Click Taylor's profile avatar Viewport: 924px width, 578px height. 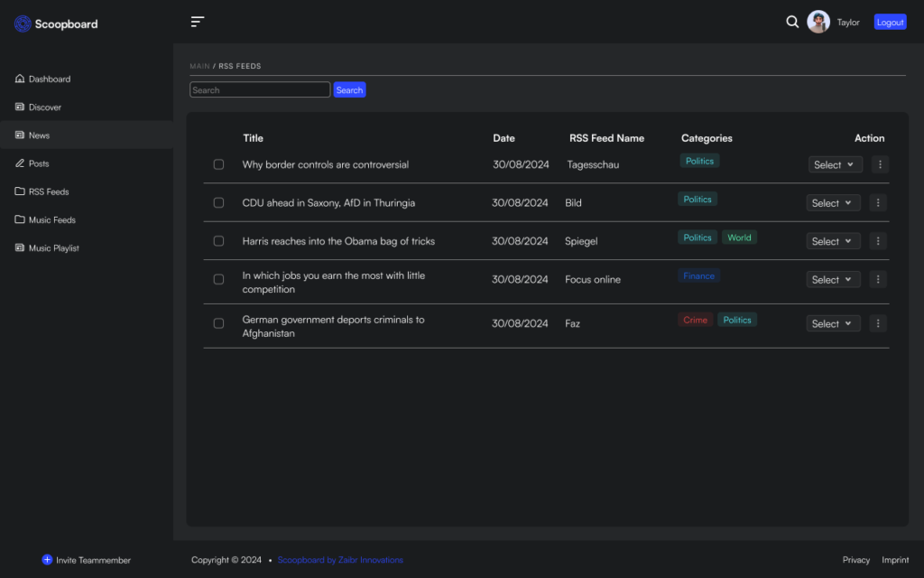click(x=818, y=22)
